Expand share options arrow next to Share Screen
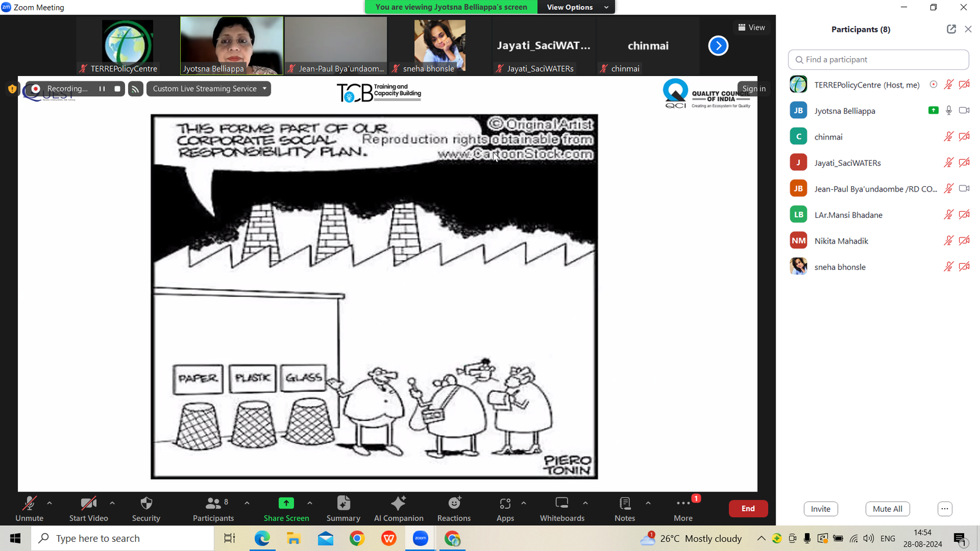Image resolution: width=980 pixels, height=551 pixels. [x=310, y=503]
